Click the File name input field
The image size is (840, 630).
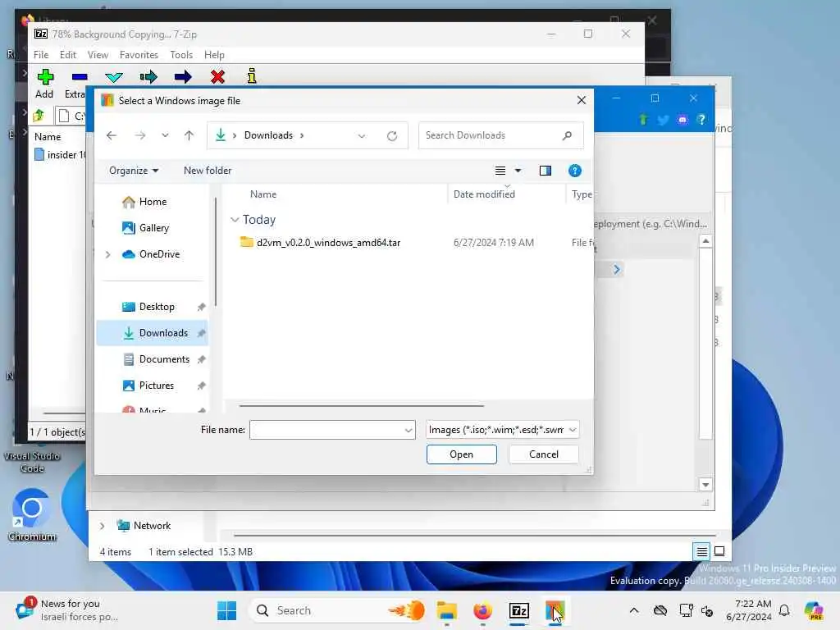point(326,430)
